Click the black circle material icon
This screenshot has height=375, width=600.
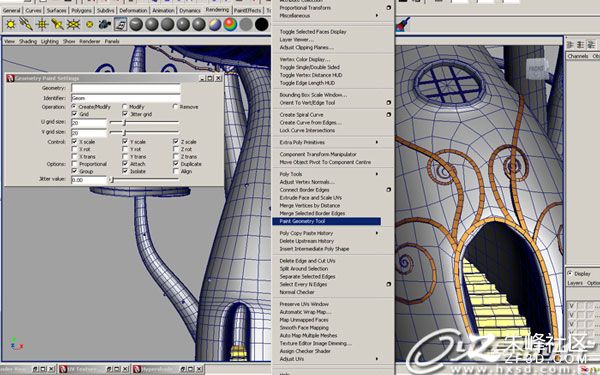coord(262,24)
